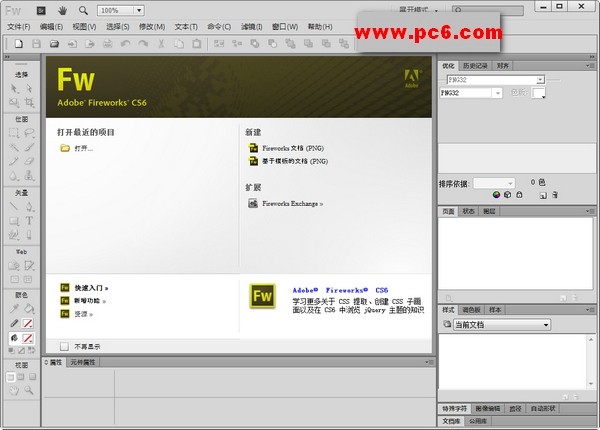600x430 pixels.
Task: Open the 快速入门 link
Action: click(91, 288)
